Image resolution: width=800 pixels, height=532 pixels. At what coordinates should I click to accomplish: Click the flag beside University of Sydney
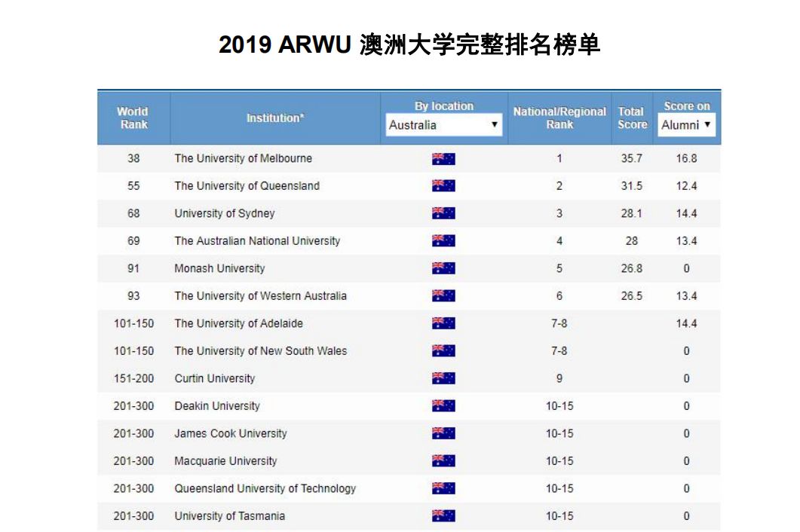pyautogui.click(x=443, y=214)
